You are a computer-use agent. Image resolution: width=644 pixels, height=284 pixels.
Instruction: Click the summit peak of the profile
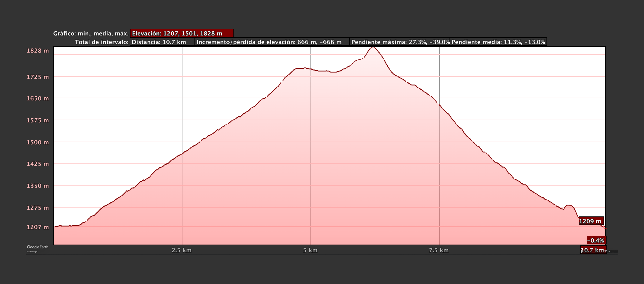click(x=373, y=47)
